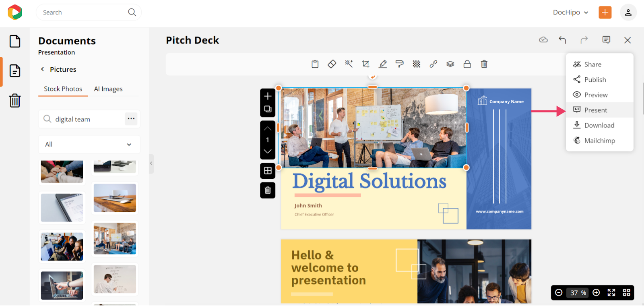
Task: Choose Download in the dropdown menu
Action: click(599, 126)
